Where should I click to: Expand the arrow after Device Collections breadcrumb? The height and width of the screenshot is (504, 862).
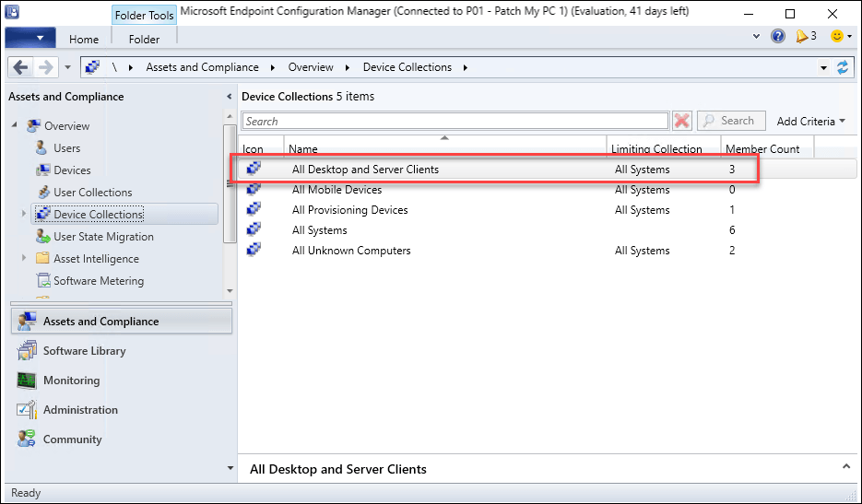(466, 67)
